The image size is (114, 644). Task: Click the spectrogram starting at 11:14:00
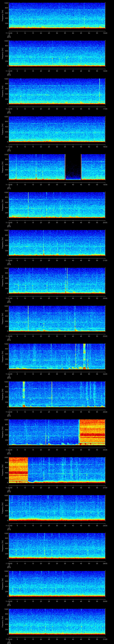tap(57, 16)
